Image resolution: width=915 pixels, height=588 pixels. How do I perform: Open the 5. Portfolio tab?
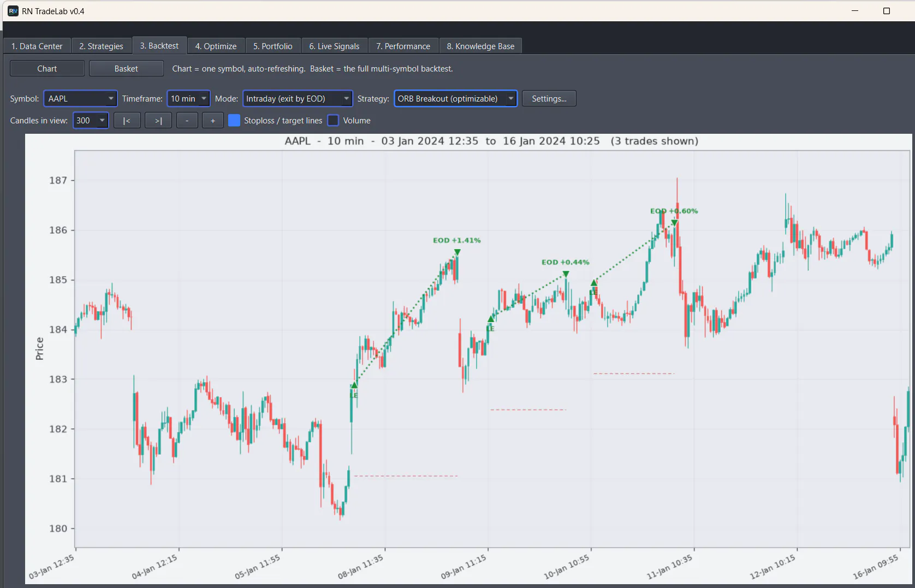tap(273, 46)
